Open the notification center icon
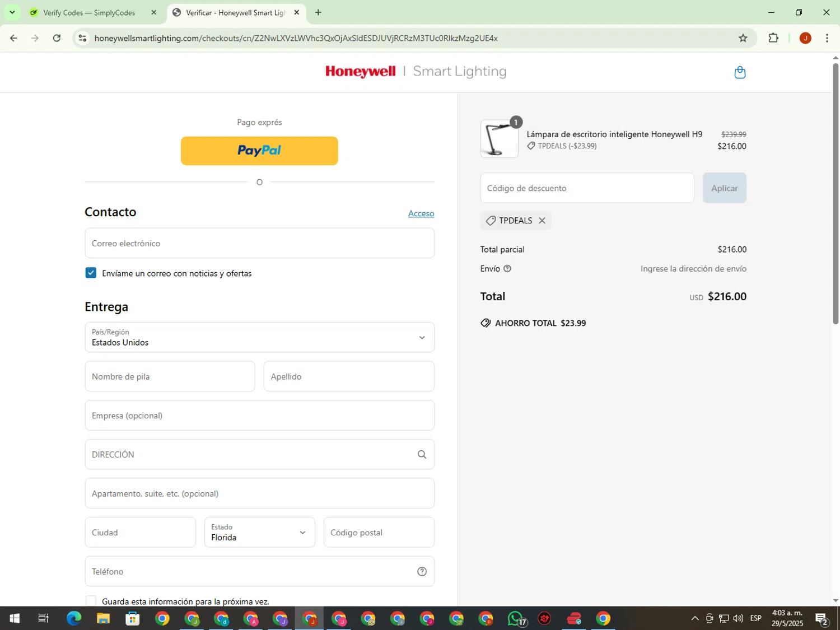The image size is (840, 630). pos(822,619)
